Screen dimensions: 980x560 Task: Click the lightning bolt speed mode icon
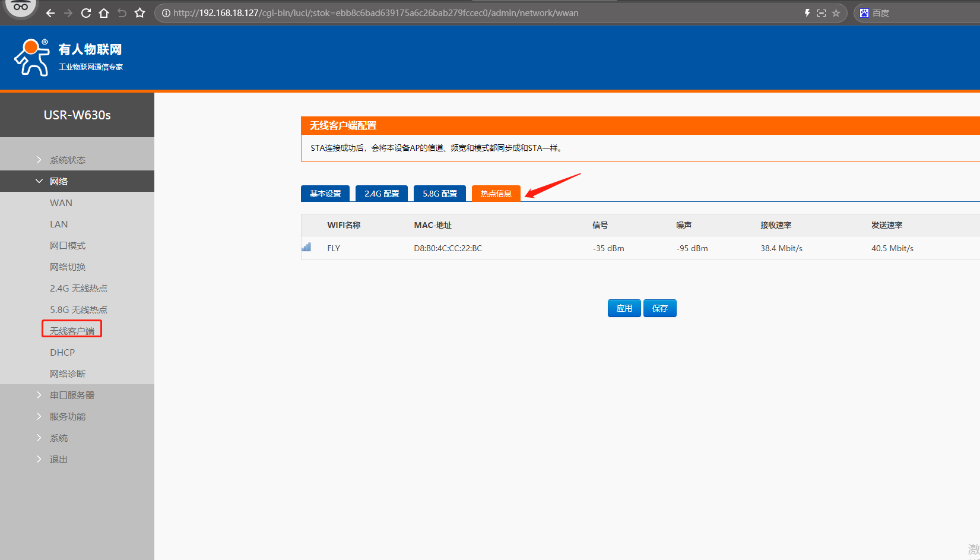coord(807,13)
